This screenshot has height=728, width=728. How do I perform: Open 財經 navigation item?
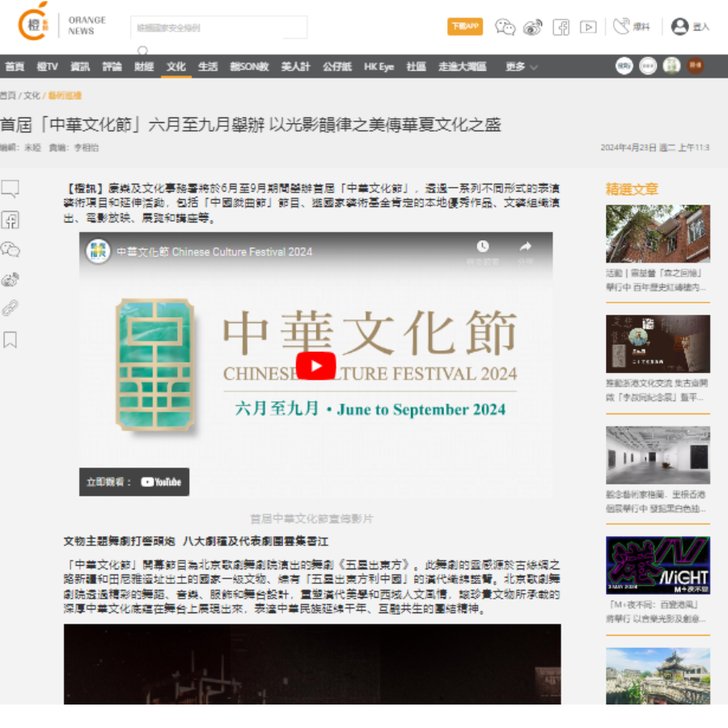click(144, 67)
